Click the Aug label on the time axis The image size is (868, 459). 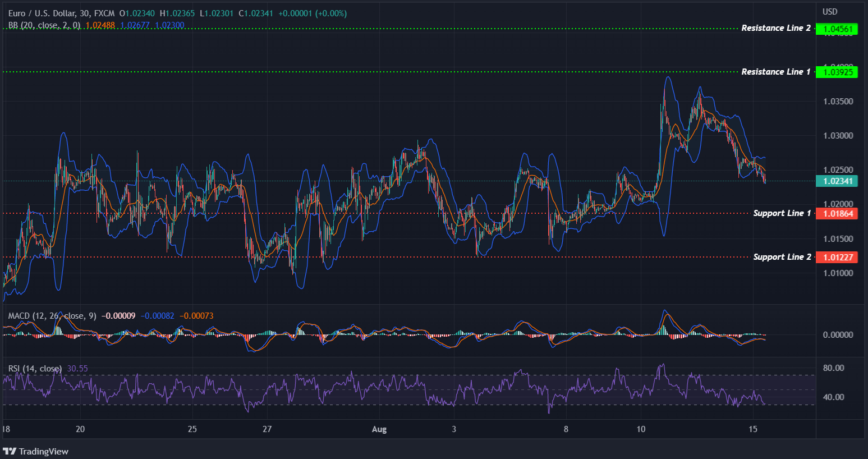click(379, 429)
